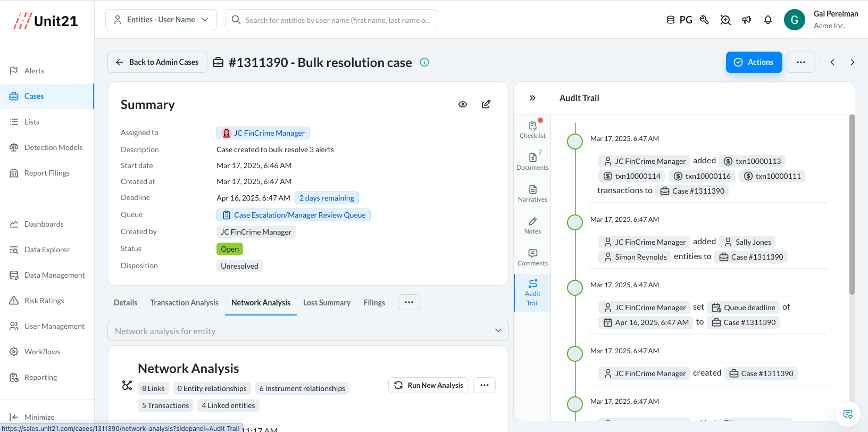Open the Comments side panel
The height and width of the screenshot is (432, 868).
(x=532, y=257)
